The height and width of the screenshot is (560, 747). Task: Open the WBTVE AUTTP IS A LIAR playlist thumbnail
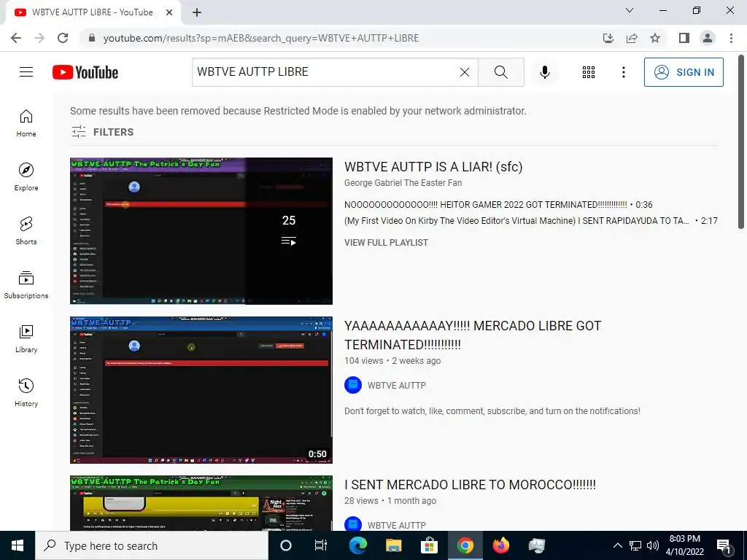[x=201, y=231]
